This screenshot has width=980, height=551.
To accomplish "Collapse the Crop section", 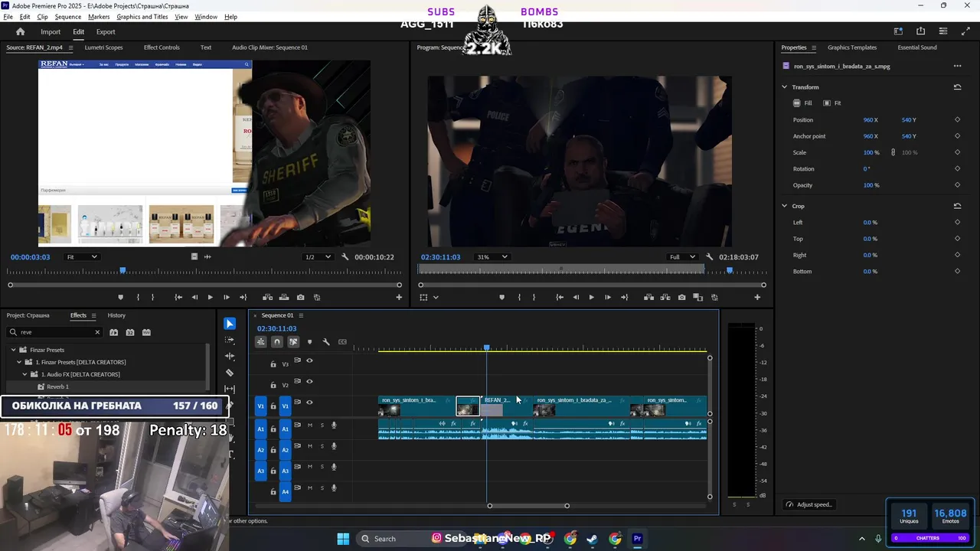I will (784, 206).
